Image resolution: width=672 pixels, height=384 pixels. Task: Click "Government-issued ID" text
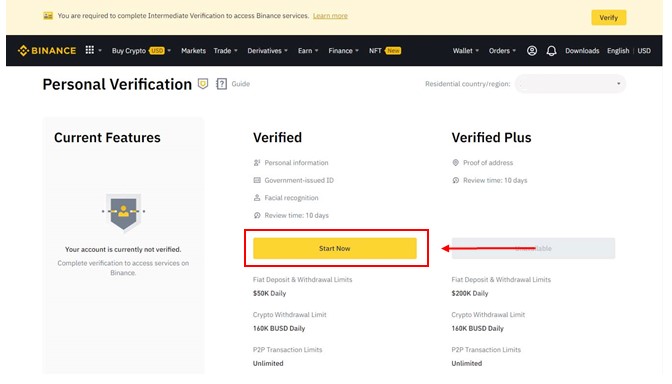(299, 180)
